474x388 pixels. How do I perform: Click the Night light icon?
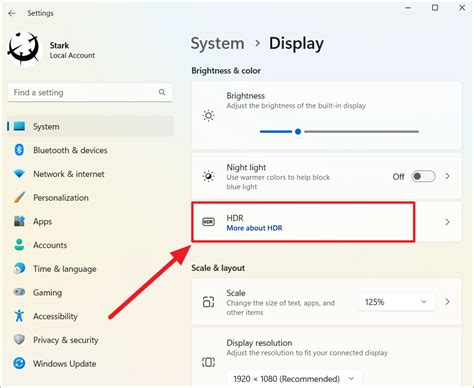208,176
